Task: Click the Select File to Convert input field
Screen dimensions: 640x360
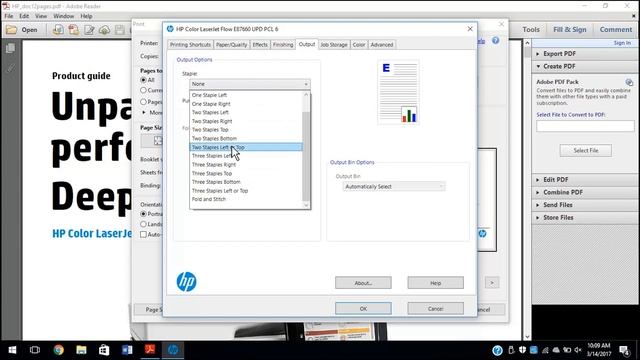Action: pyautogui.click(x=585, y=126)
